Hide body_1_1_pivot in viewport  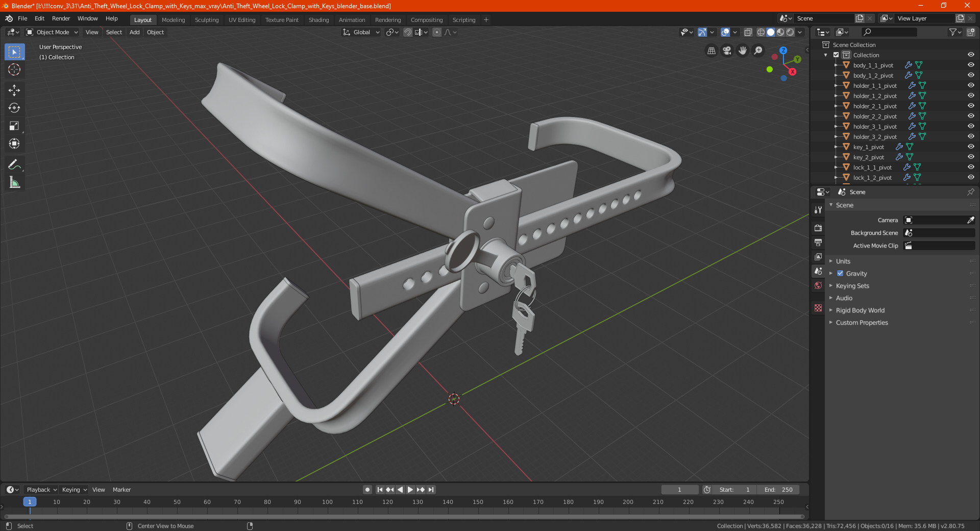coord(971,65)
